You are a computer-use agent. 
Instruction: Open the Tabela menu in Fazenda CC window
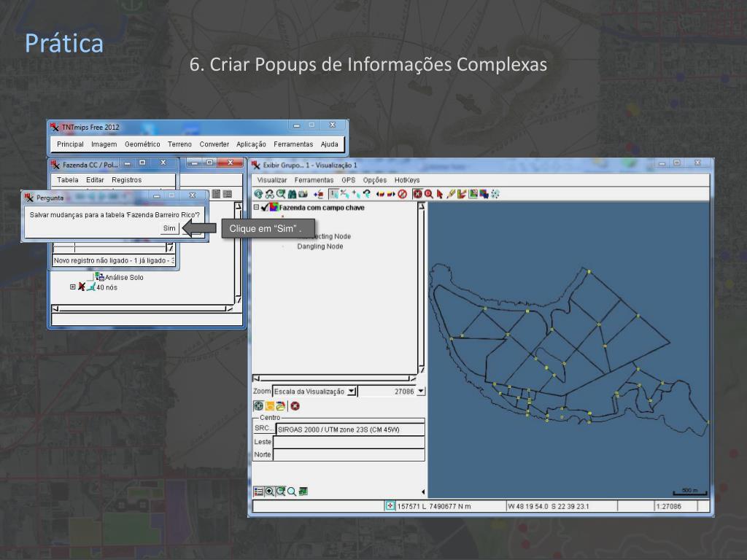click(68, 179)
